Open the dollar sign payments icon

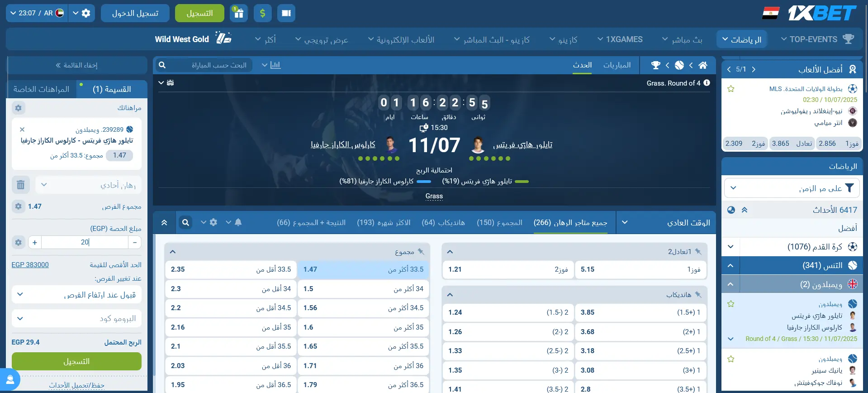pyautogui.click(x=262, y=13)
